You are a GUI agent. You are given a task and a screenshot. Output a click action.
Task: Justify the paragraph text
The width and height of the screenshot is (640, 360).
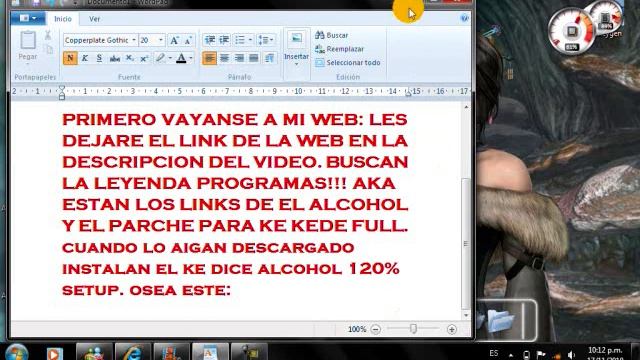pos(253,58)
